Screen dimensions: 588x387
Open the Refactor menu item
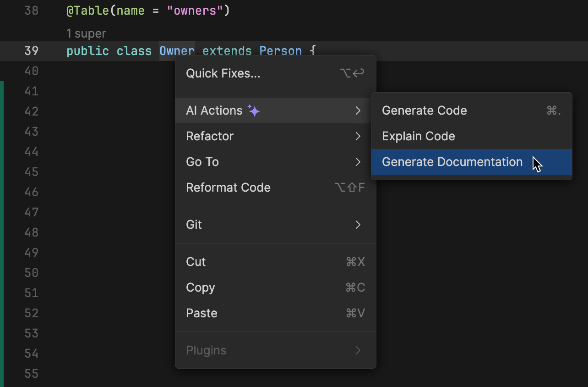[210, 136]
